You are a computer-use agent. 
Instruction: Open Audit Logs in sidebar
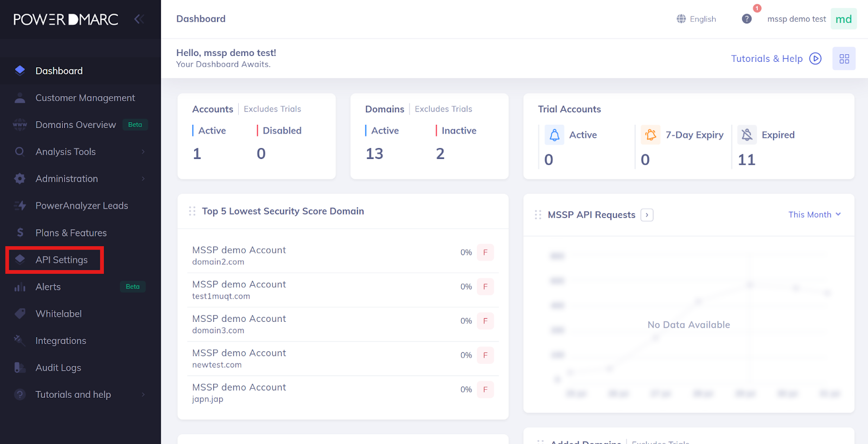pos(80,367)
